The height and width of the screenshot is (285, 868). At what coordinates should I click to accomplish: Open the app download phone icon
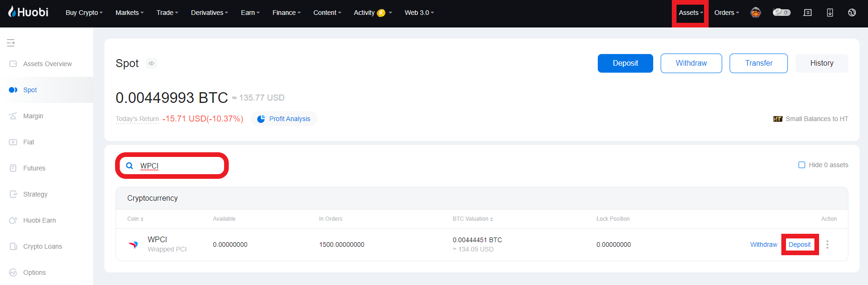[x=830, y=13]
